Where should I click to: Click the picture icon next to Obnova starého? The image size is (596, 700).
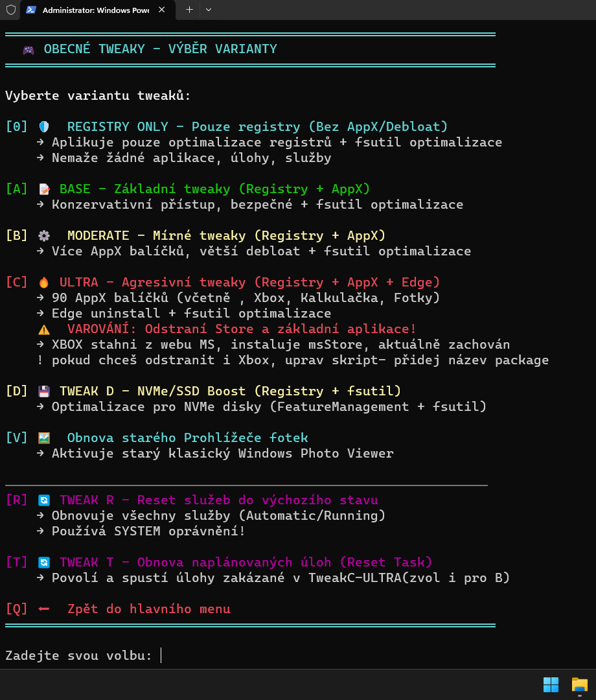(x=44, y=438)
